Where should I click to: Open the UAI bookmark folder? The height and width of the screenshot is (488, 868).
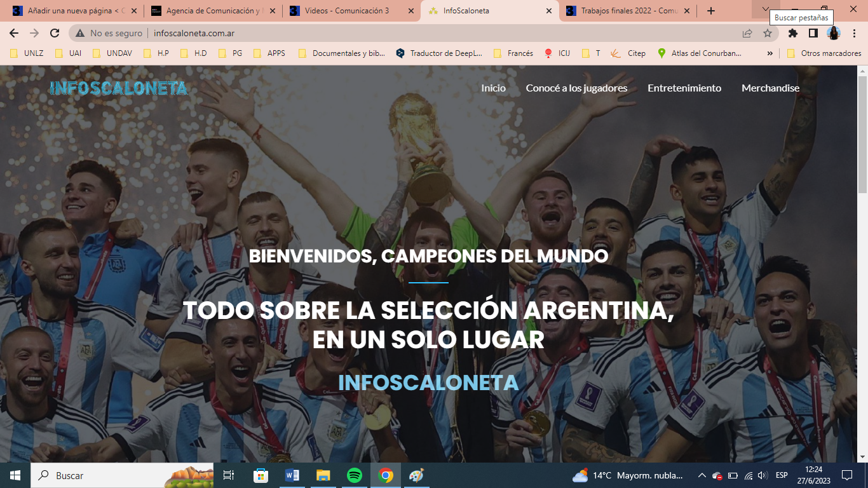pos(68,53)
